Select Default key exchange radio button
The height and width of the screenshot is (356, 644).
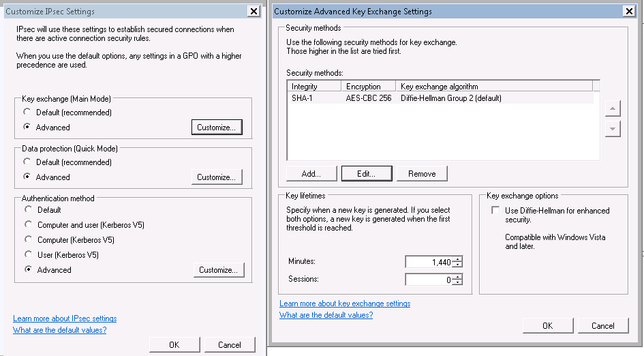coord(27,112)
